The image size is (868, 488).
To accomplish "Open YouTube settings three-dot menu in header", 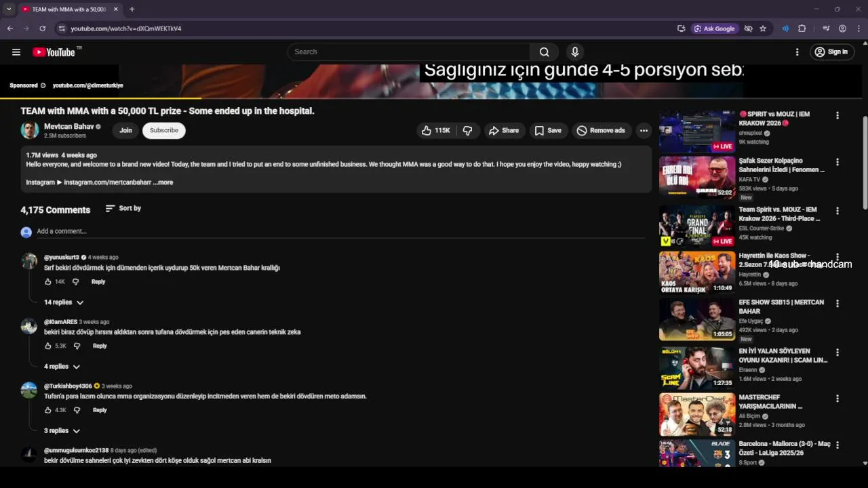I will (797, 52).
